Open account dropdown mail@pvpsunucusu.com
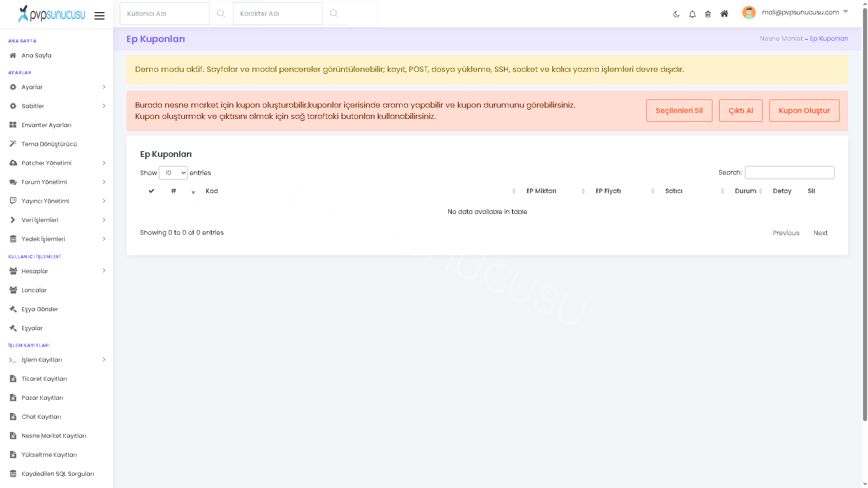The width and height of the screenshot is (868, 488). (805, 12)
